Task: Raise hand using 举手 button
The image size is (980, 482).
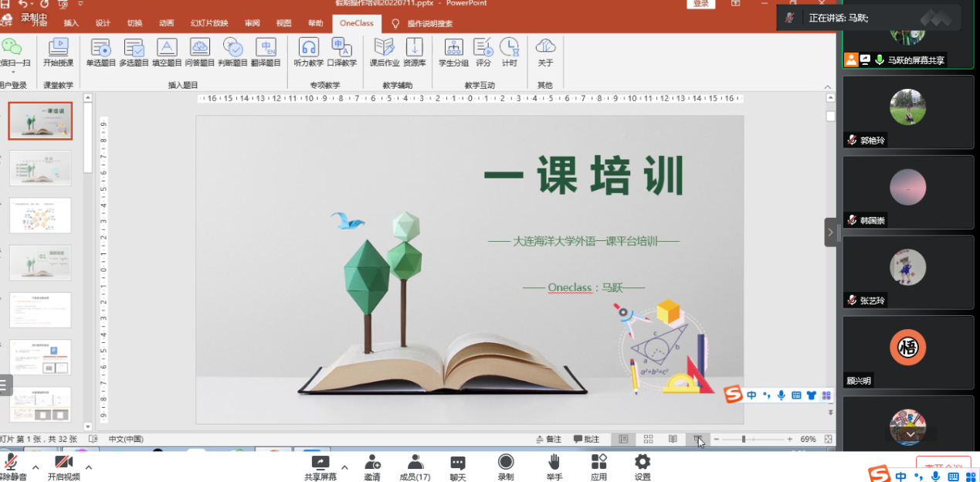Action: (x=554, y=466)
